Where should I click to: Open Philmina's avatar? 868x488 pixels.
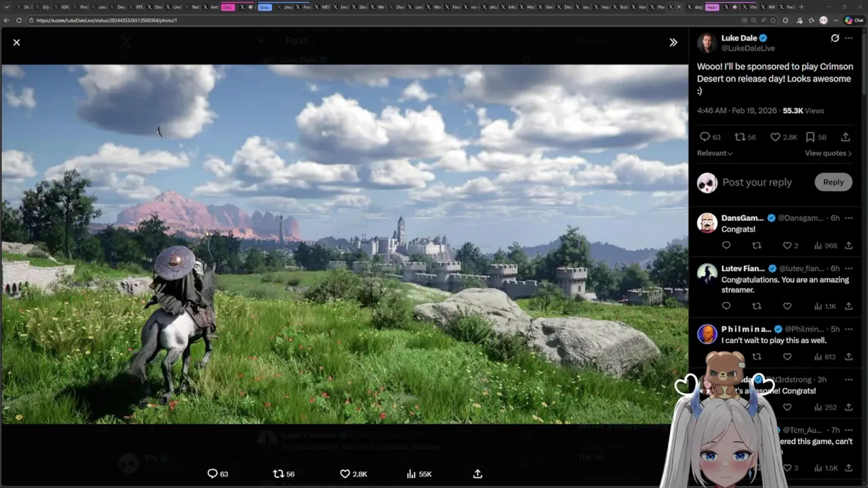click(x=707, y=334)
